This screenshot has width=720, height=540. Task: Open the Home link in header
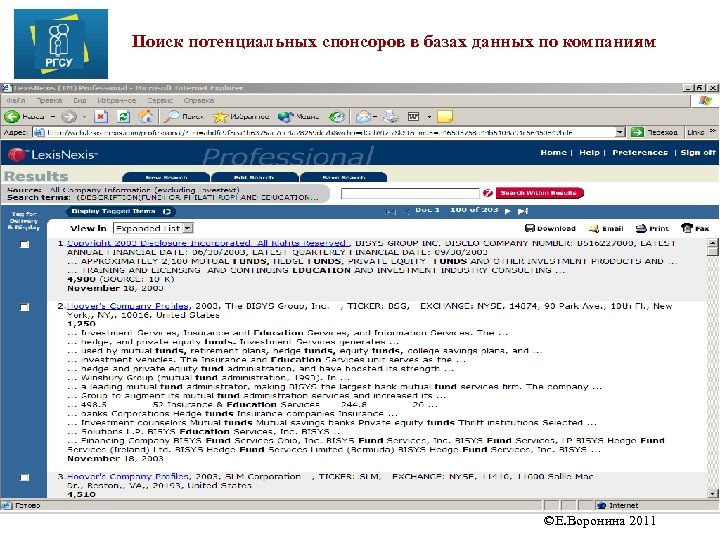pyautogui.click(x=553, y=152)
